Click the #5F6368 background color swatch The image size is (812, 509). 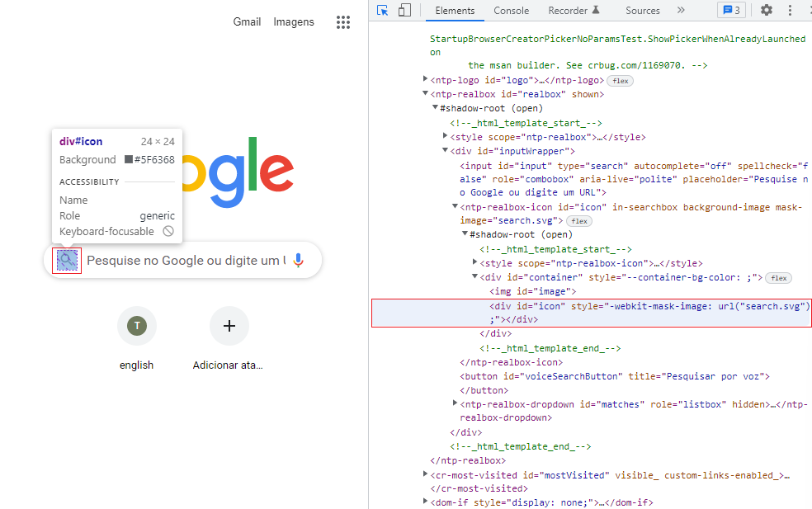(x=129, y=159)
